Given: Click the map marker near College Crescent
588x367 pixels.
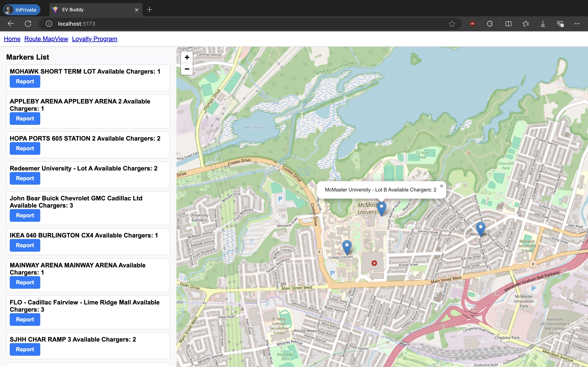Looking at the screenshot, I should point(346,247).
